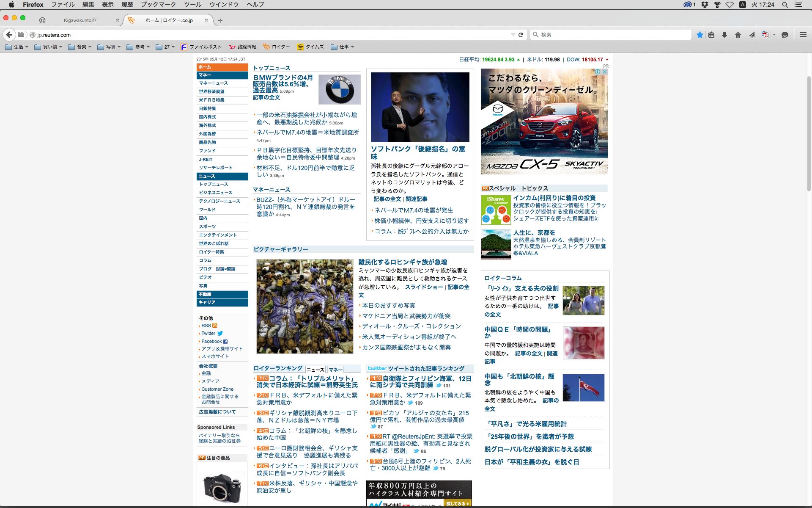Click the PDF converter toolbar icon
This screenshot has height=508, width=812.
tap(765, 35)
